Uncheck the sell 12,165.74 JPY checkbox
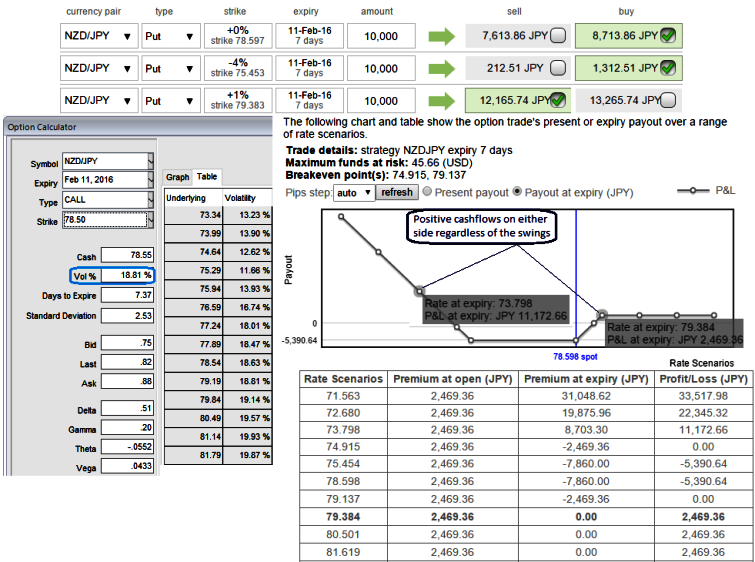This screenshot has height=562, width=755. pos(556,100)
